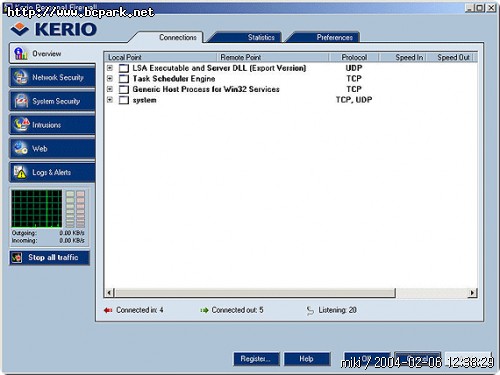Click the green Connected out arrow icon
500x375 pixels.
pyautogui.click(x=204, y=310)
